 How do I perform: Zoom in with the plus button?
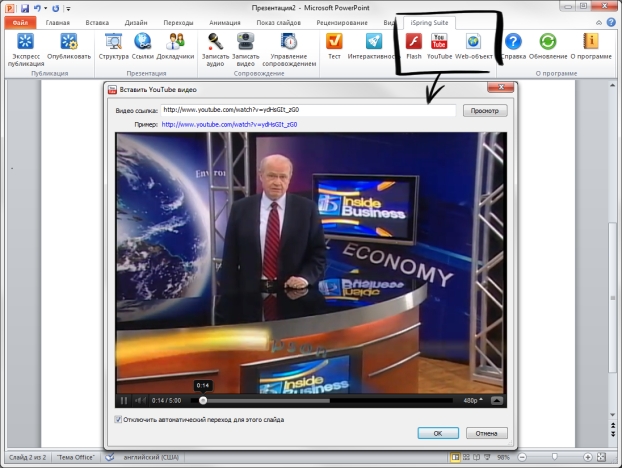coord(587,457)
